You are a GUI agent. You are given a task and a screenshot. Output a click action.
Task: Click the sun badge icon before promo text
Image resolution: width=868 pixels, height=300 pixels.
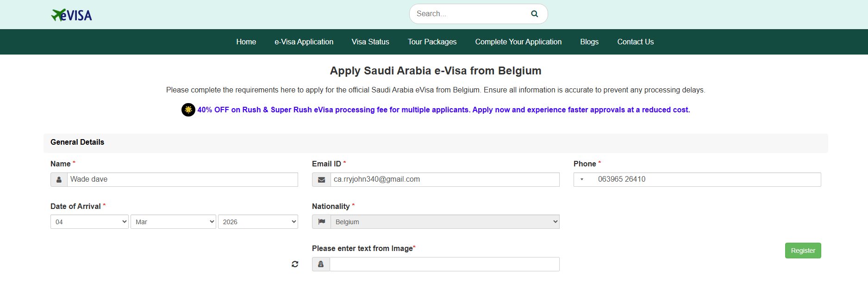point(188,110)
